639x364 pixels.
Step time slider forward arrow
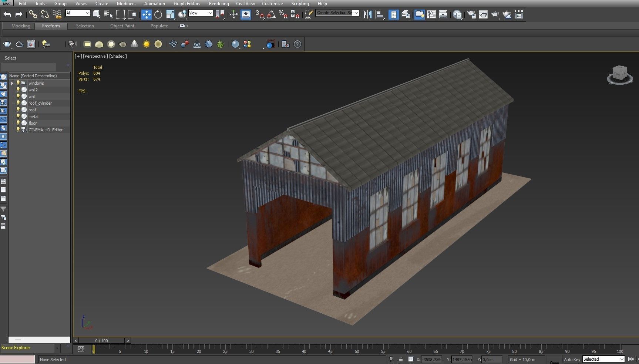click(x=128, y=341)
